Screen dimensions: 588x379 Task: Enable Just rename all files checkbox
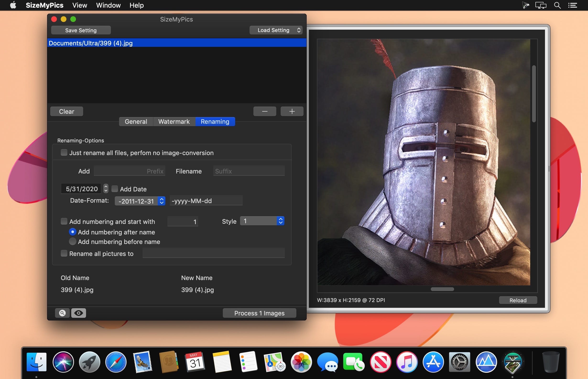(x=64, y=153)
